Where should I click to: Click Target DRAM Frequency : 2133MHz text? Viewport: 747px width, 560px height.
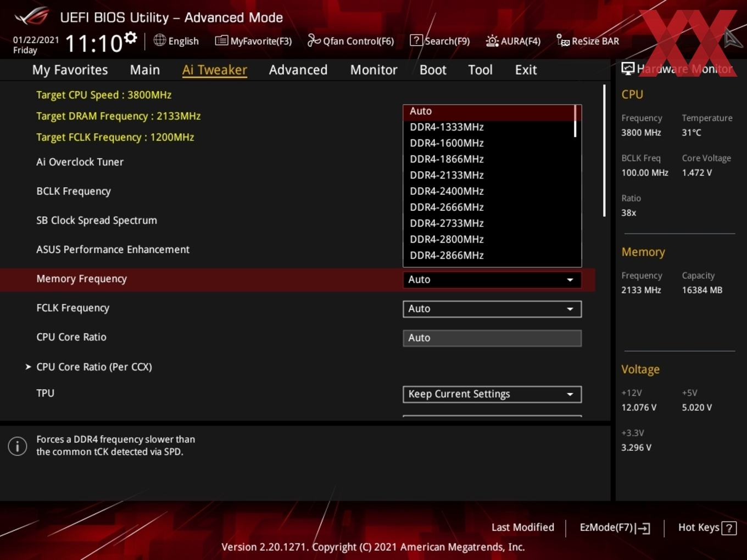click(118, 116)
